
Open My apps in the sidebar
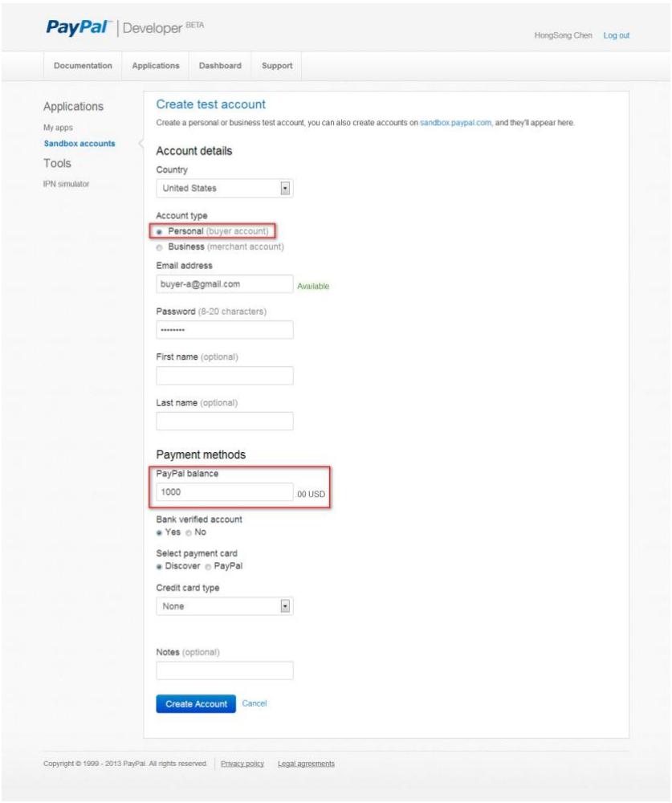tap(58, 128)
